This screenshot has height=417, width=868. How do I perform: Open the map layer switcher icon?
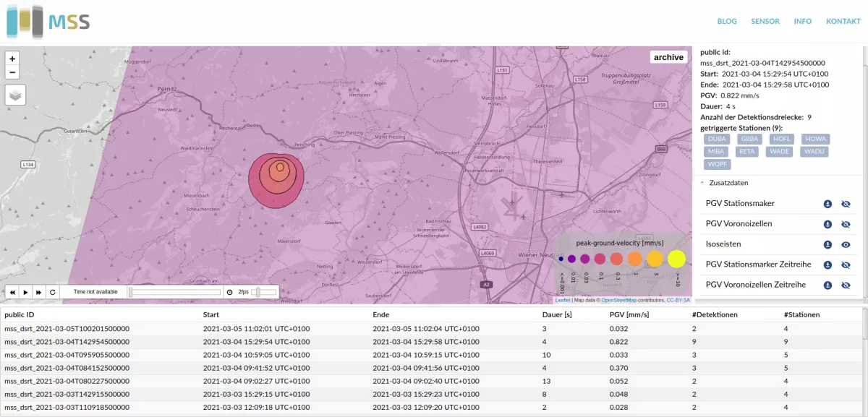click(15, 95)
